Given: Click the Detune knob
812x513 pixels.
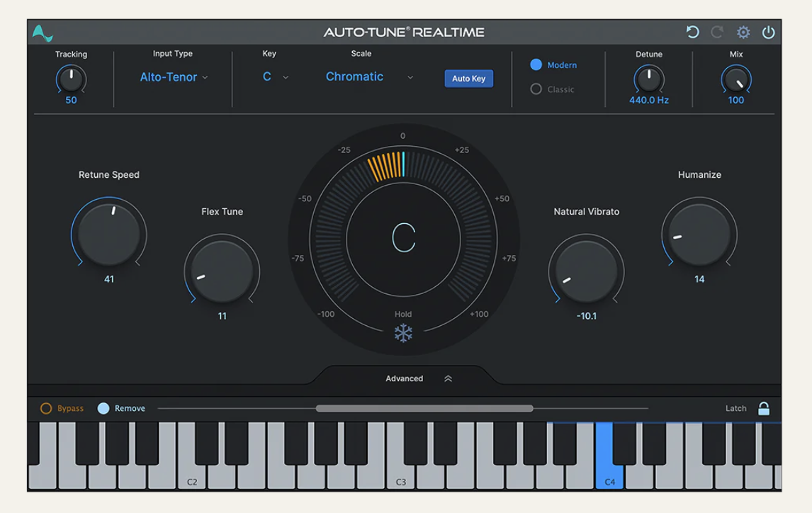Looking at the screenshot, I should [649, 79].
